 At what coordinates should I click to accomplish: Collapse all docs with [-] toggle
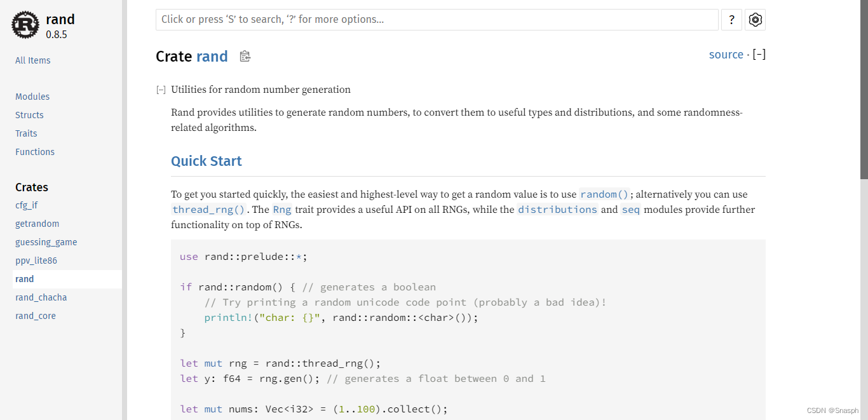point(759,55)
